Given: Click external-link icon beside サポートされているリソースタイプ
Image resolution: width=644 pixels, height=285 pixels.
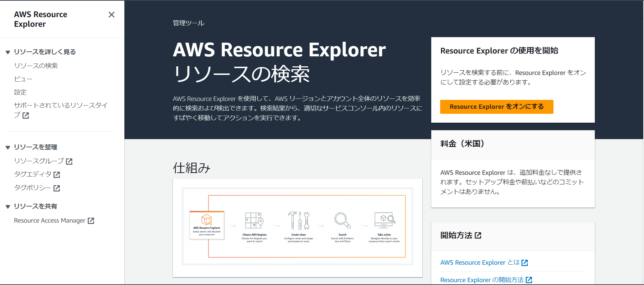Looking at the screenshot, I should tap(26, 115).
